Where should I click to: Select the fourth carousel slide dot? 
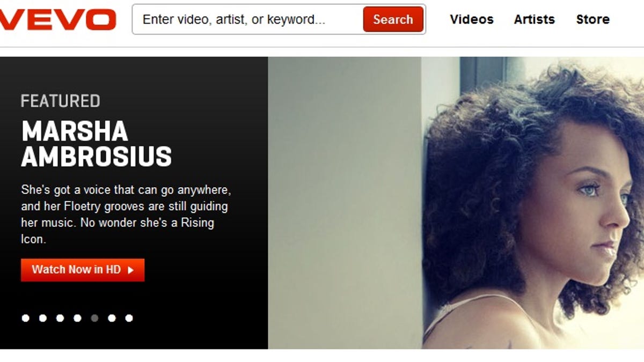[77, 318]
